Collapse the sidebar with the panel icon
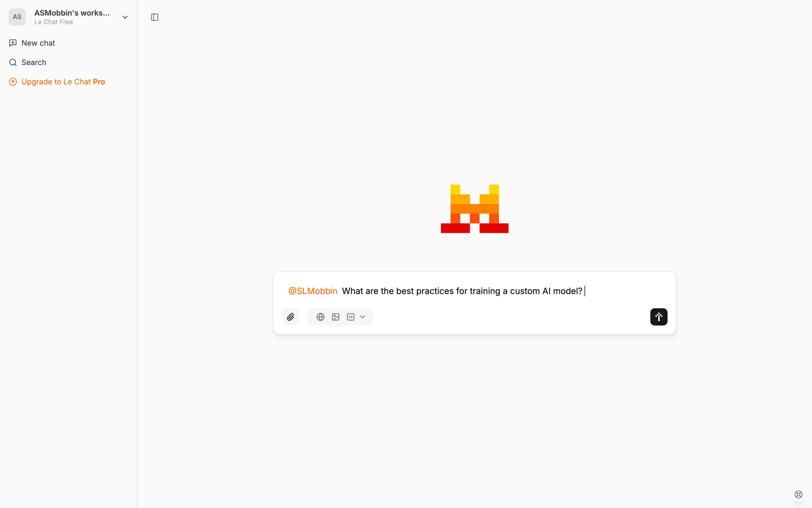 (155, 17)
